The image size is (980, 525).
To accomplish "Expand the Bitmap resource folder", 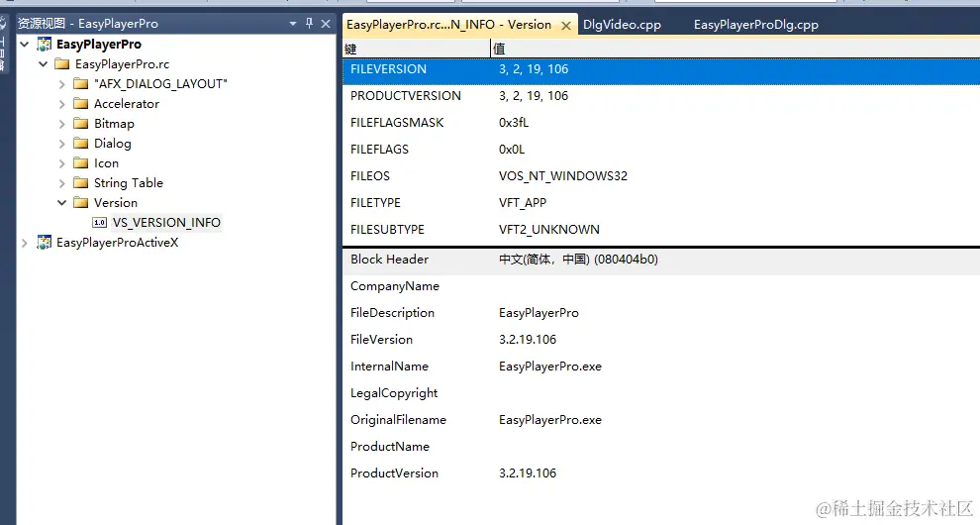I will (x=61, y=124).
